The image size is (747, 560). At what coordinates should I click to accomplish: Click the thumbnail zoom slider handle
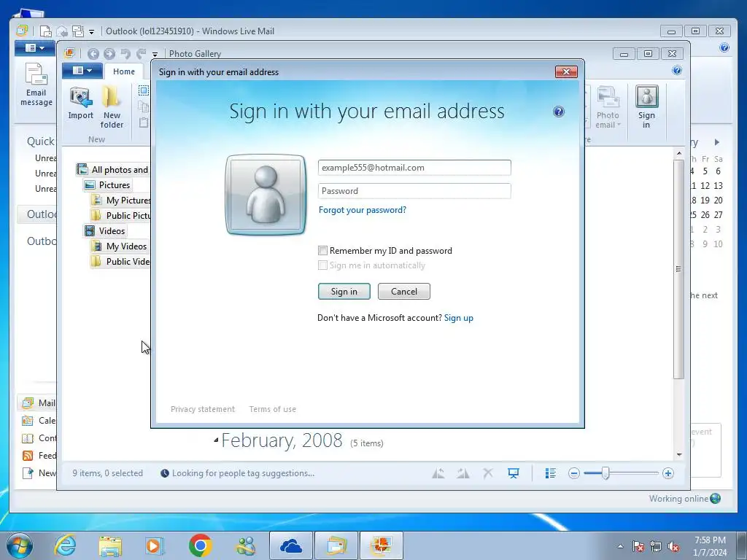click(x=605, y=473)
